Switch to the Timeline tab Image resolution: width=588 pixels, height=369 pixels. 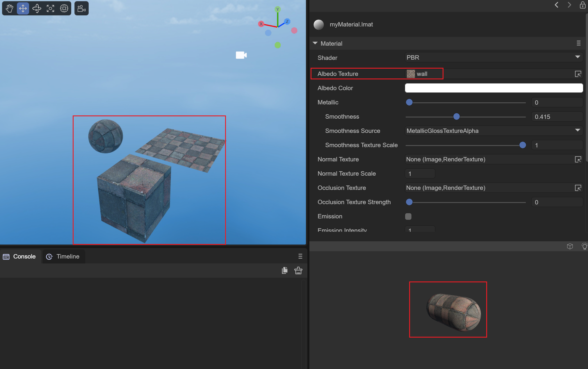(63, 256)
